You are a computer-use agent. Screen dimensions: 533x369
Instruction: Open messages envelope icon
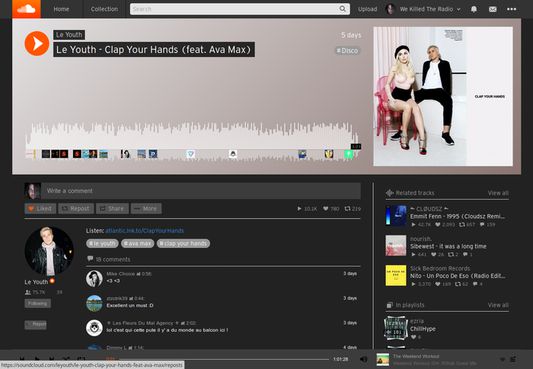(493, 9)
